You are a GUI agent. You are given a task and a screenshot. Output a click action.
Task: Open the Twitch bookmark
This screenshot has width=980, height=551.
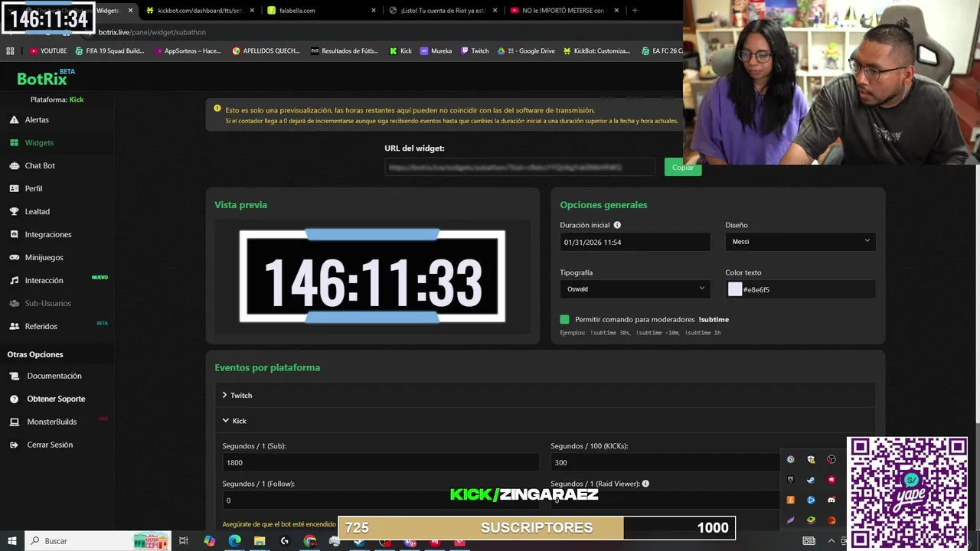pos(474,51)
